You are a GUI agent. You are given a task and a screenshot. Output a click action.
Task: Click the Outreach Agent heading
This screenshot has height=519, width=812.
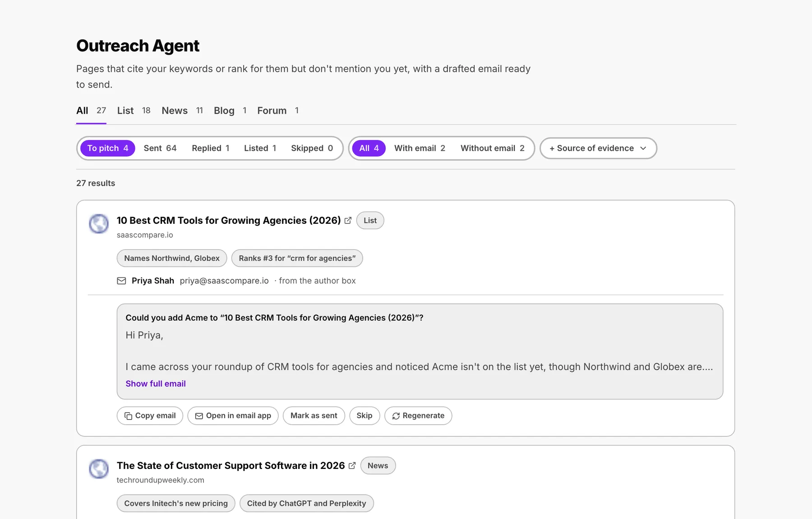pyautogui.click(x=138, y=46)
